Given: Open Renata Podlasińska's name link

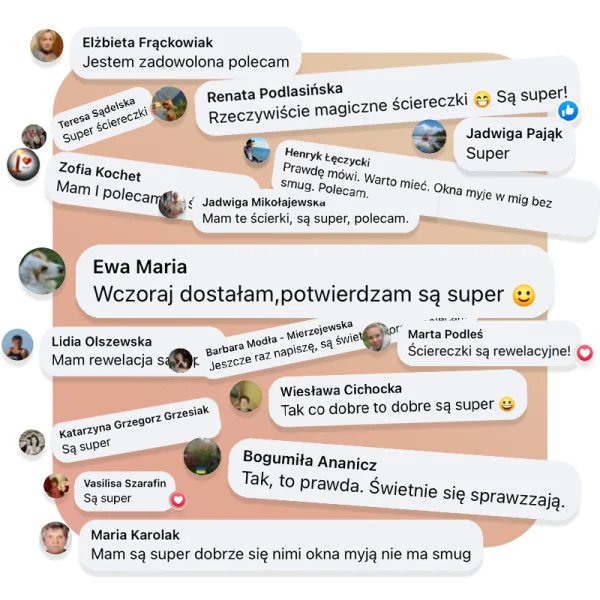Looking at the screenshot, I should (x=274, y=93).
